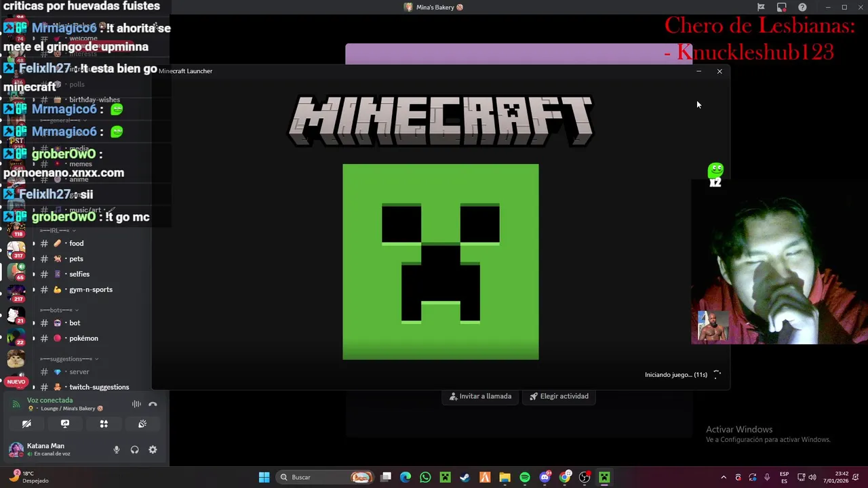Click the icon between inbox and help
This screenshot has height=488, width=868.
(782, 7)
